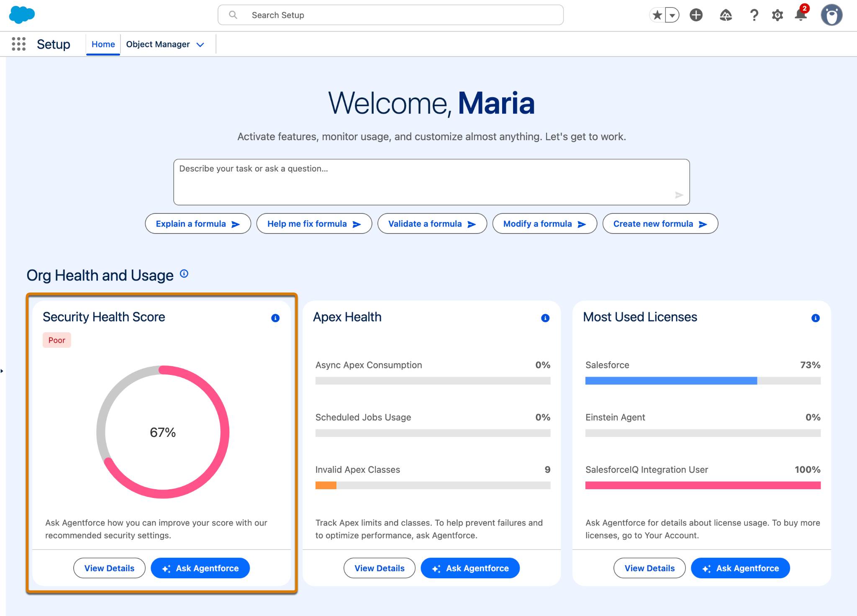Click the Salesforce 73% value
Screen dimensions: 857x616
click(x=810, y=365)
